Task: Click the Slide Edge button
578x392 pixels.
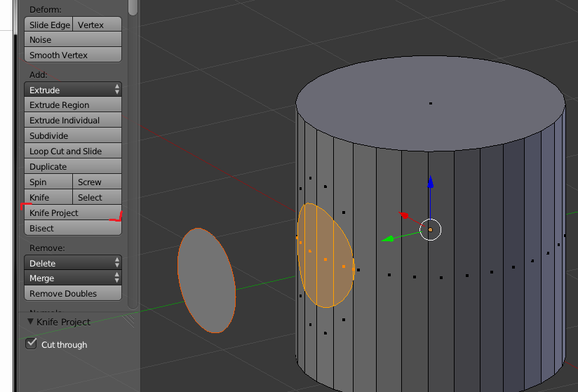Action: point(48,25)
